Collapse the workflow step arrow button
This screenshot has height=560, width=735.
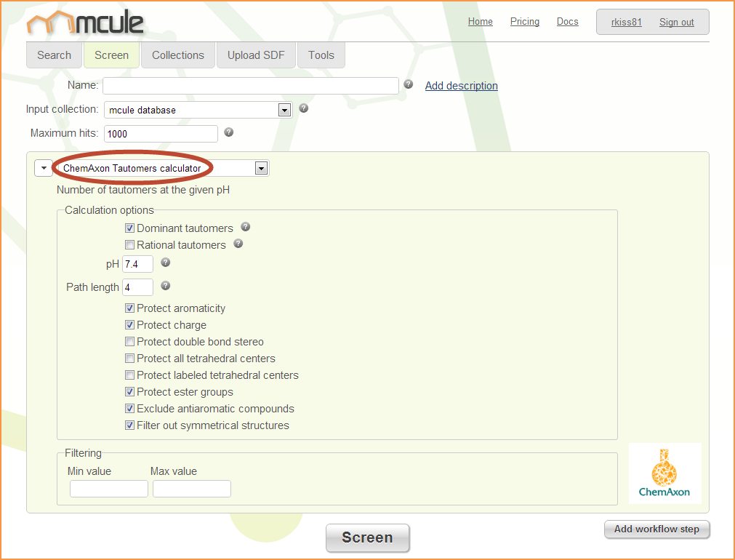(x=44, y=168)
